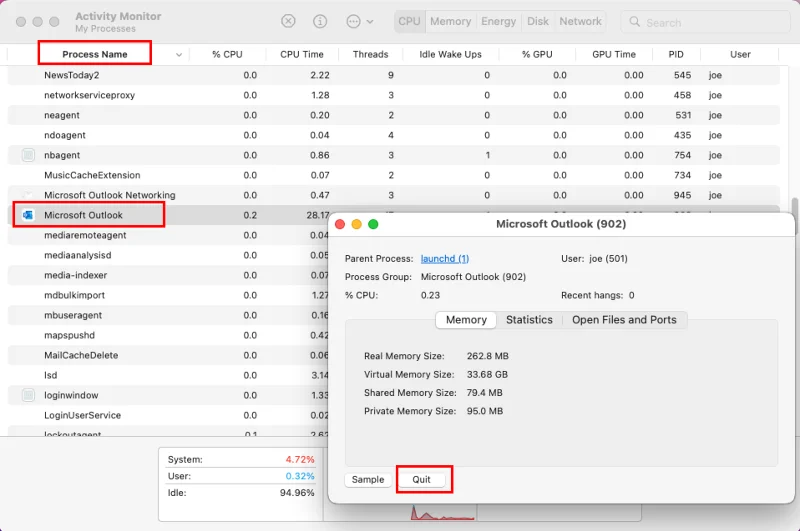Toggle sort order on the Process Name column
Image resolution: width=800 pixels, height=531 pixels.
click(x=95, y=54)
